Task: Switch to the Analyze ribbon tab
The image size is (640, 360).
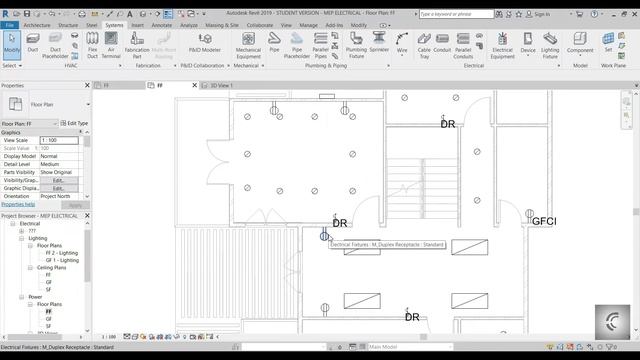Action: [x=189, y=25]
